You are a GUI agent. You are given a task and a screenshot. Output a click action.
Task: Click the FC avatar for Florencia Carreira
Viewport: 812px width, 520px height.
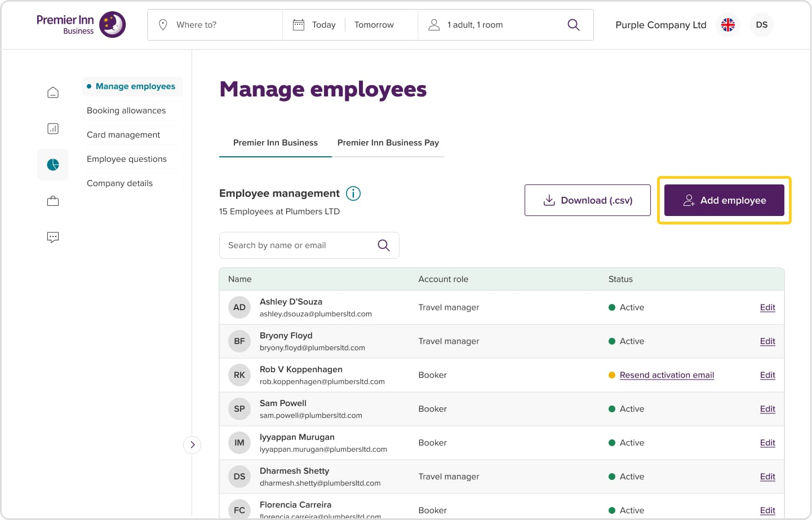coord(239,510)
